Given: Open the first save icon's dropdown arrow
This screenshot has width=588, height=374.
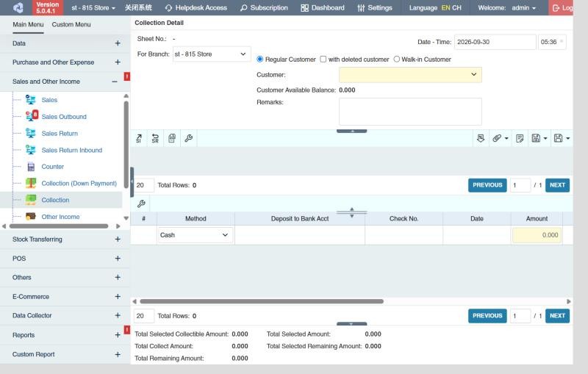Looking at the screenshot, I should pyautogui.click(x=545, y=138).
